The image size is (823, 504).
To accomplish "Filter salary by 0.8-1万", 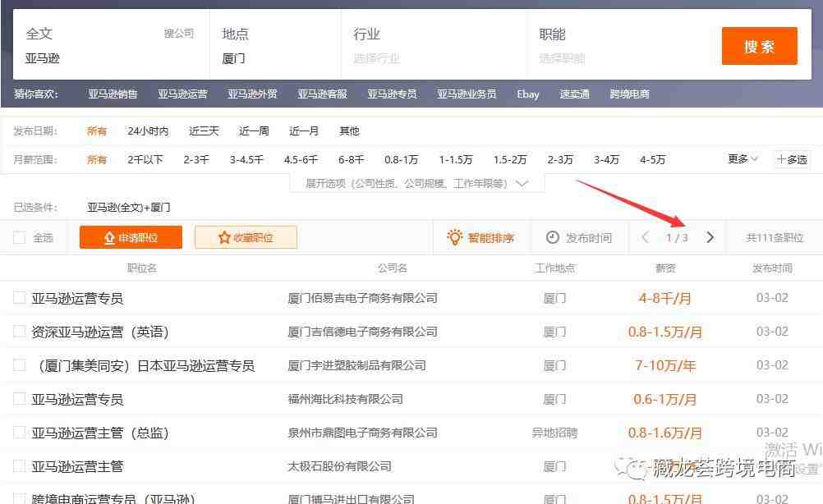I will coord(401,159).
